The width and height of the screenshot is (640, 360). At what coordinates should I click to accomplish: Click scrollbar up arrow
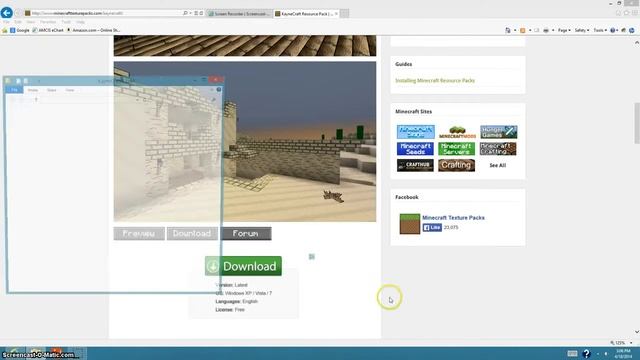pos(637,42)
